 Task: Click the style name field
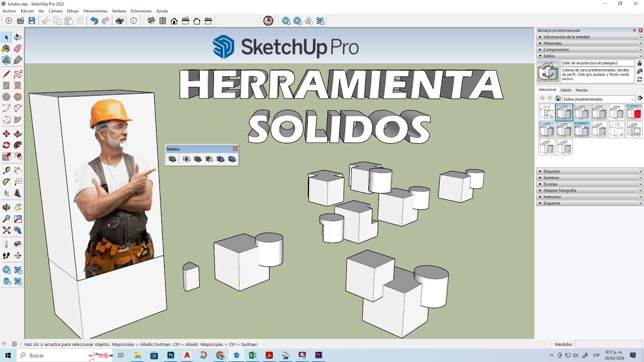[x=597, y=63]
